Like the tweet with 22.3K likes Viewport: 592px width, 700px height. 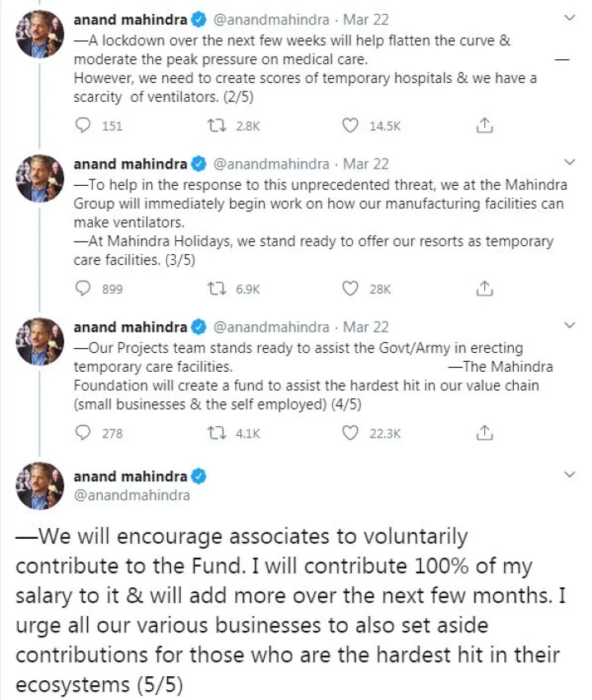click(351, 433)
